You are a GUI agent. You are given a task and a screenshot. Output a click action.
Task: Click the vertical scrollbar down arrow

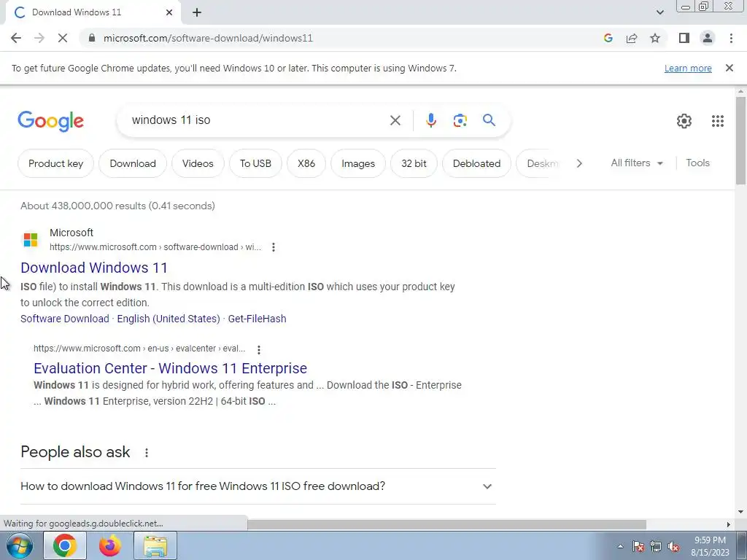coord(740,512)
